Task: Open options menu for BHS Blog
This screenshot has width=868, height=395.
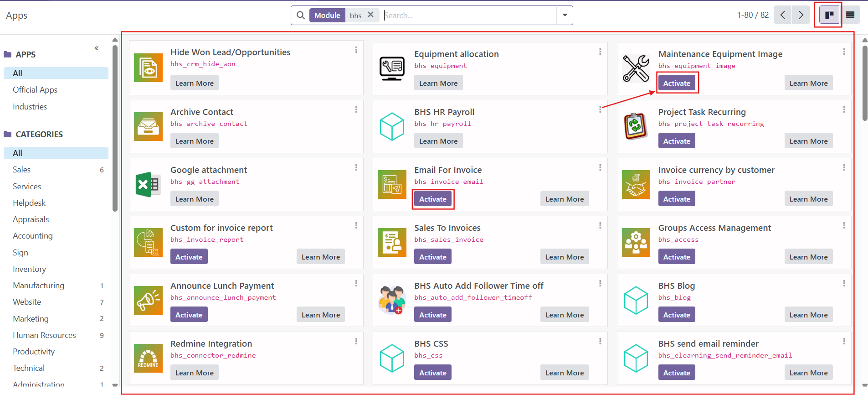Action: point(844,283)
